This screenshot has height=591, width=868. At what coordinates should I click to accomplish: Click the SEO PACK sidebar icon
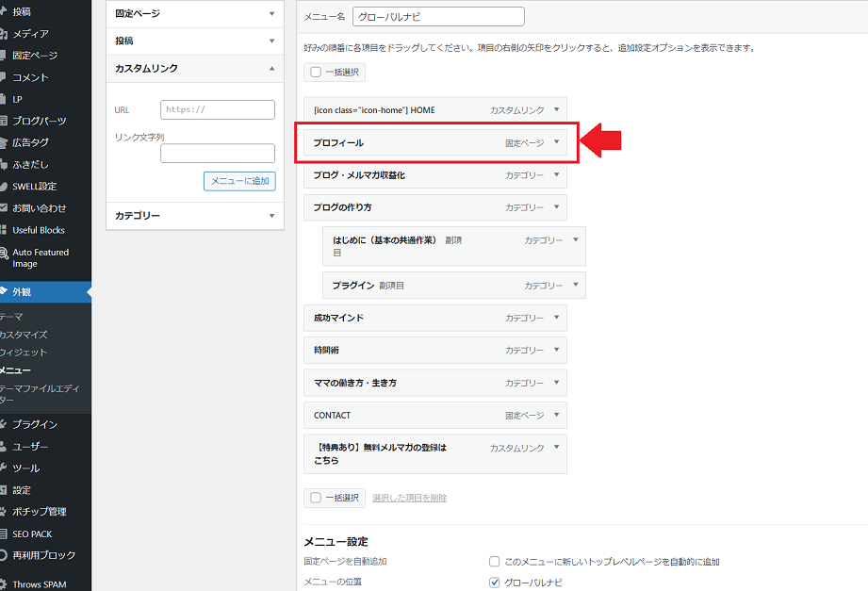[4, 534]
